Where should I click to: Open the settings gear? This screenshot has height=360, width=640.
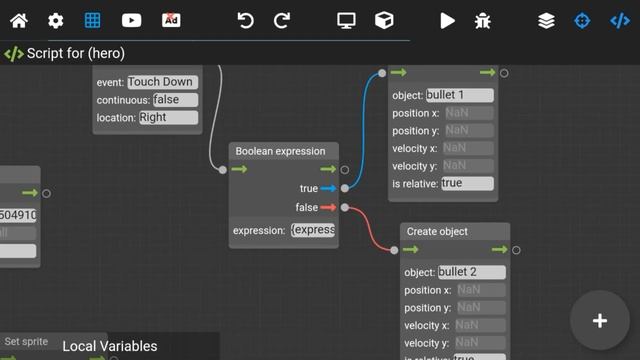click(x=56, y=20)
